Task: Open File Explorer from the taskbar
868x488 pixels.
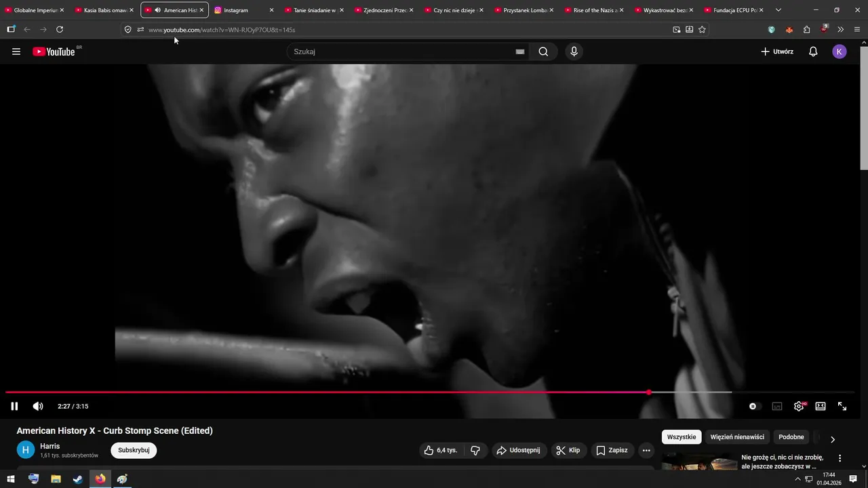Action: tap(56, 479)
